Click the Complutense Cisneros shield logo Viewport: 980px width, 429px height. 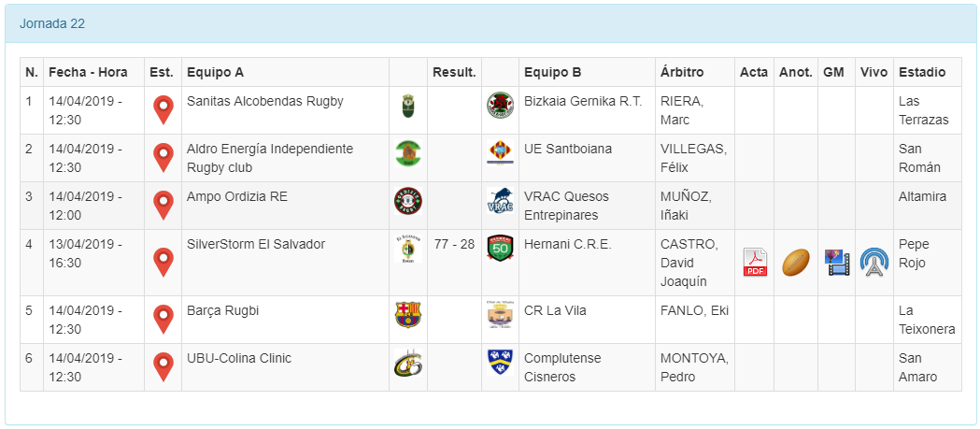coord(500,363)
